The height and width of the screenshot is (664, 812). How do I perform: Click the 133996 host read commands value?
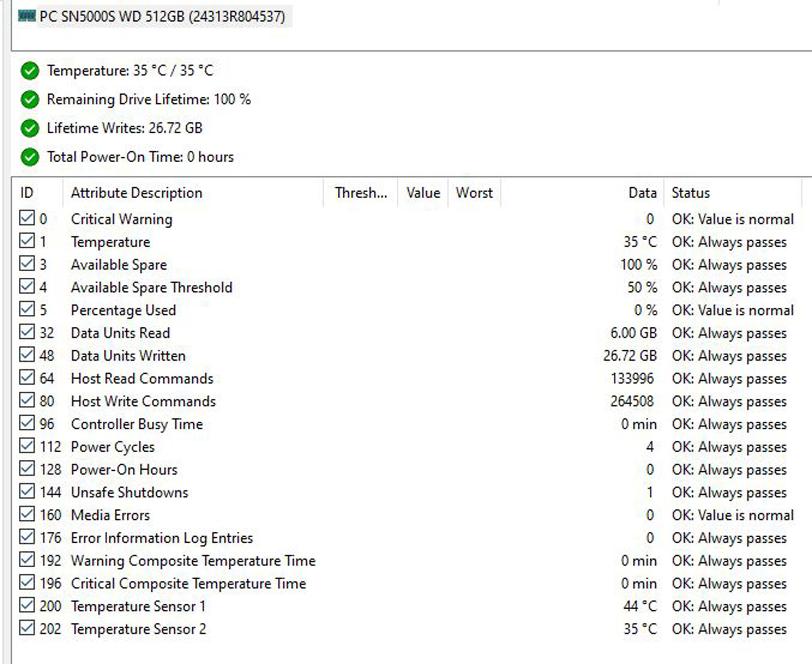click(x=632, y=379)
